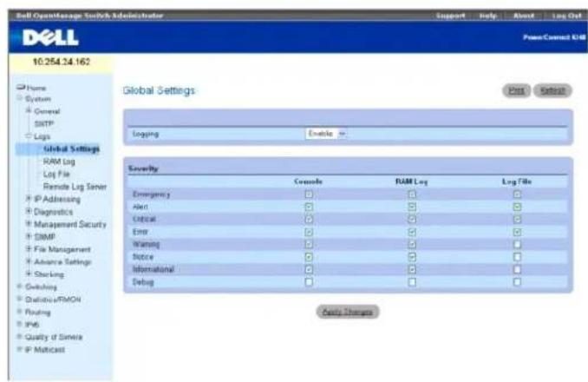Open Remote Log Server tree item
588x382 pixels.
click(75, 187)
